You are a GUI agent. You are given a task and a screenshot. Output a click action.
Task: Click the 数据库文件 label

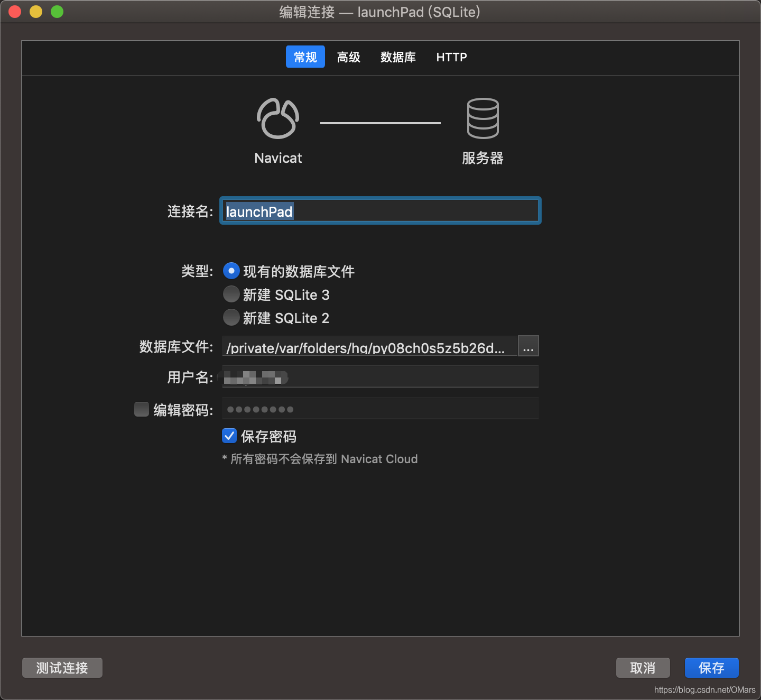177,347
